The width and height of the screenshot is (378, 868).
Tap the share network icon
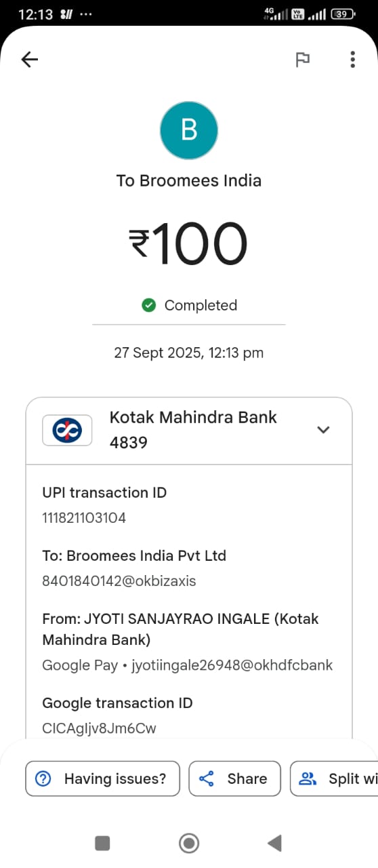207,778
